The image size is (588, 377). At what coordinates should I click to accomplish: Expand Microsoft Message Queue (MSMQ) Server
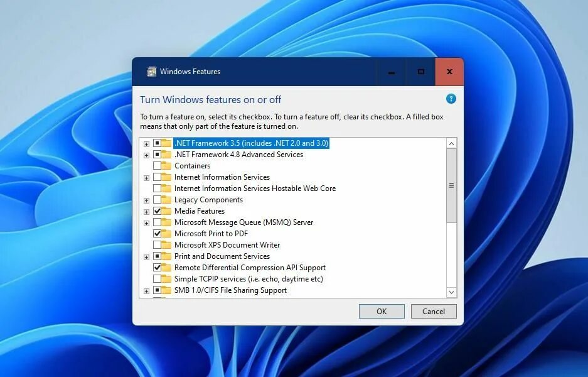[146, 223]
